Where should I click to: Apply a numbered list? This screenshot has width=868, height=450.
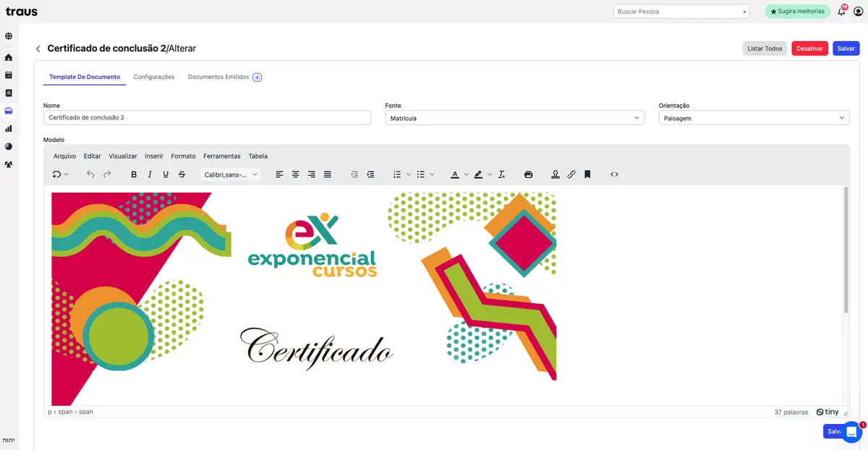397,174
